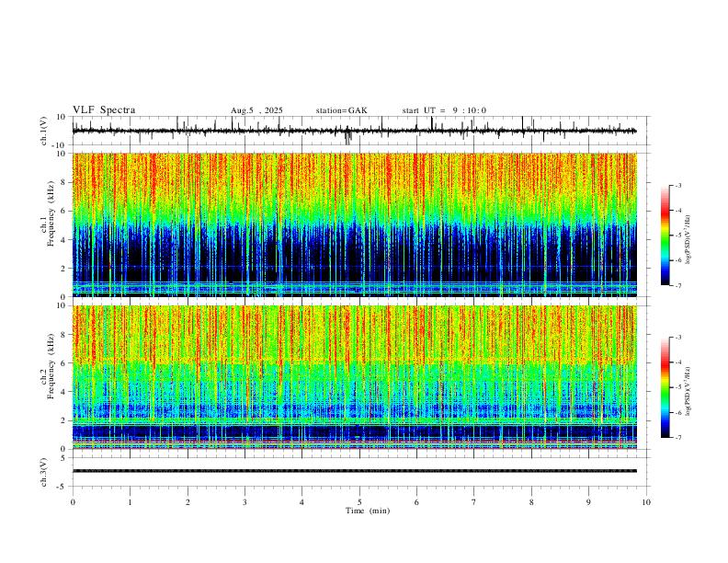Image resolution: width=728 pixels, height=563 pixels.
Task: Click the time axis tick label "9"
Action: pyautogui.click(x=588, y=502)
